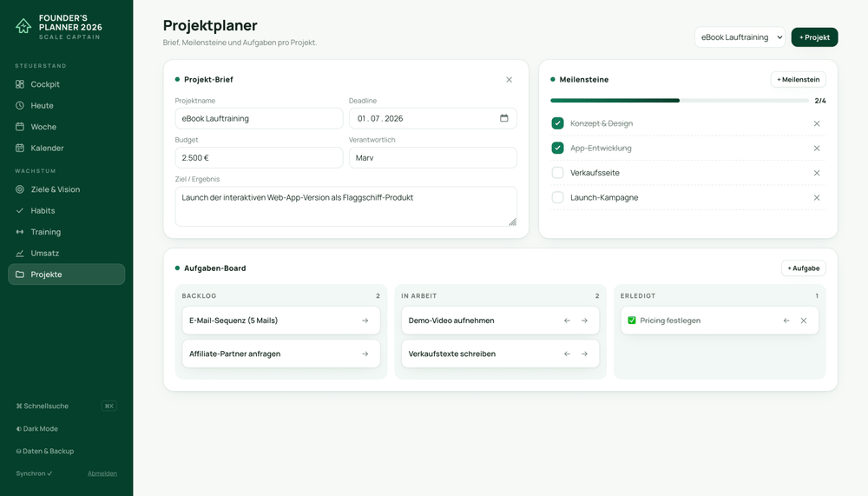Click the Heute clock icon in sidebar

click(20, 105)
